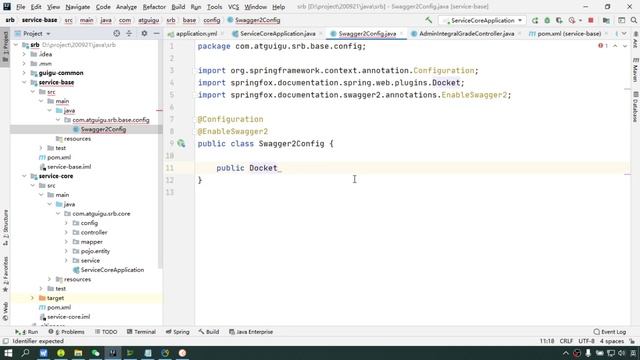Viewport: 640px width, 360px height.
Task: Collapse the service-base module node
Action: [24, 82]
